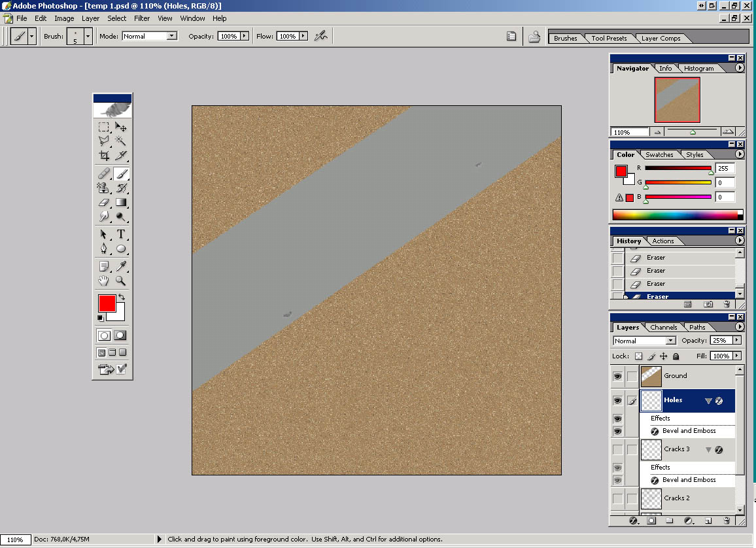Activate the Type tool
756x548 pixels.
point(121,234)
